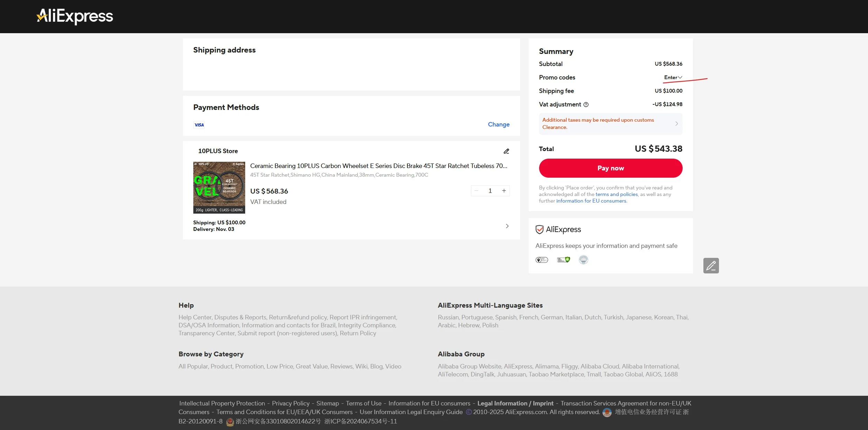Open the wheelset product thumbnail
The height and width of the screenshot is (430, 868).
219,188
